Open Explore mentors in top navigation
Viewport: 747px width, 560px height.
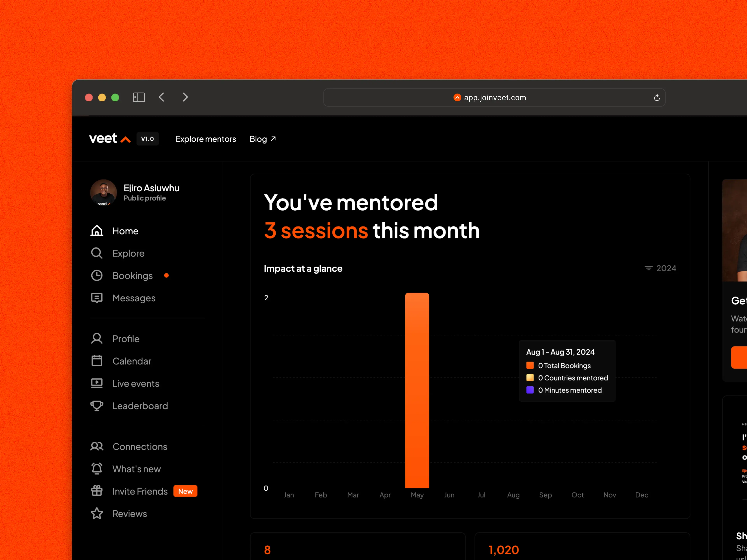(x=206, y=139)
